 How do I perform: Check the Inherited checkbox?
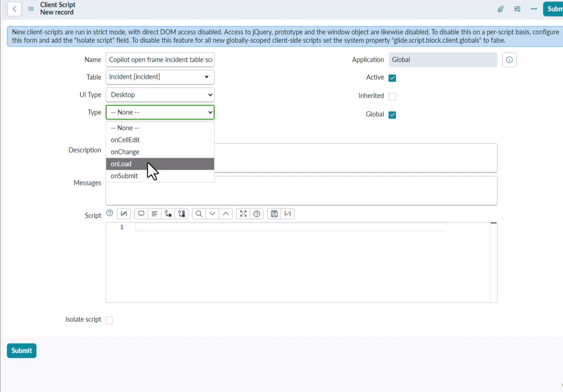[392, 96]
